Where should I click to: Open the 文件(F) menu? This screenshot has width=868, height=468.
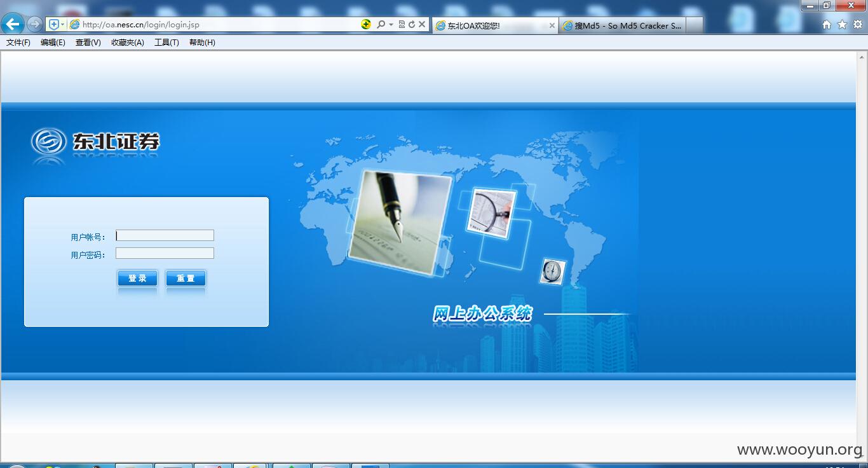(18, 43)
